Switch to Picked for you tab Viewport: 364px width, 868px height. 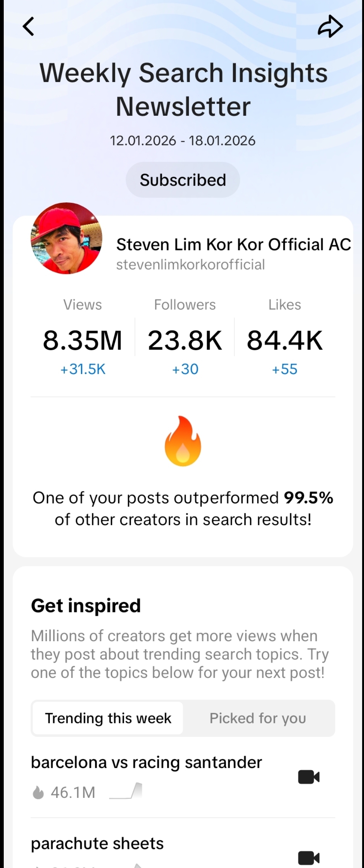pos(258,718)
